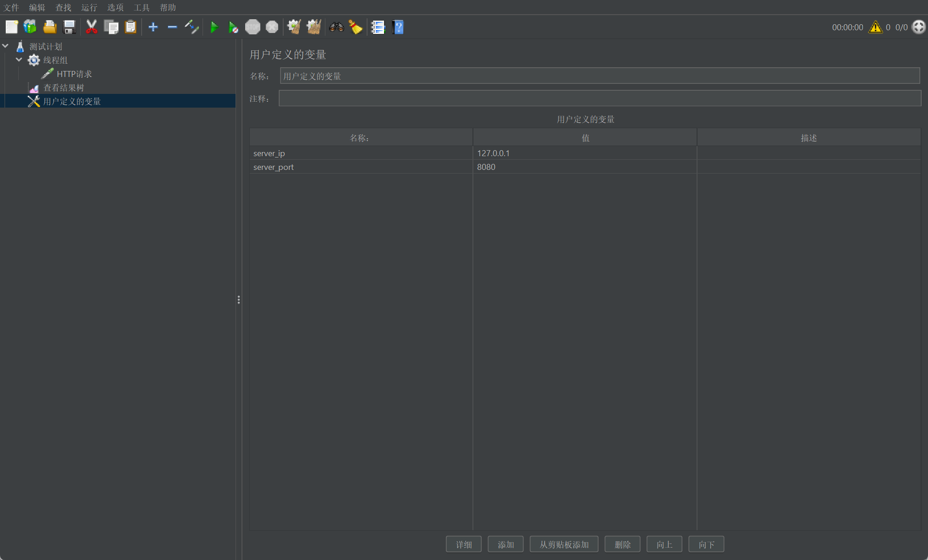928x560 pixels.
Task: Click the Open file folder icon
Action: pos(49,27)
